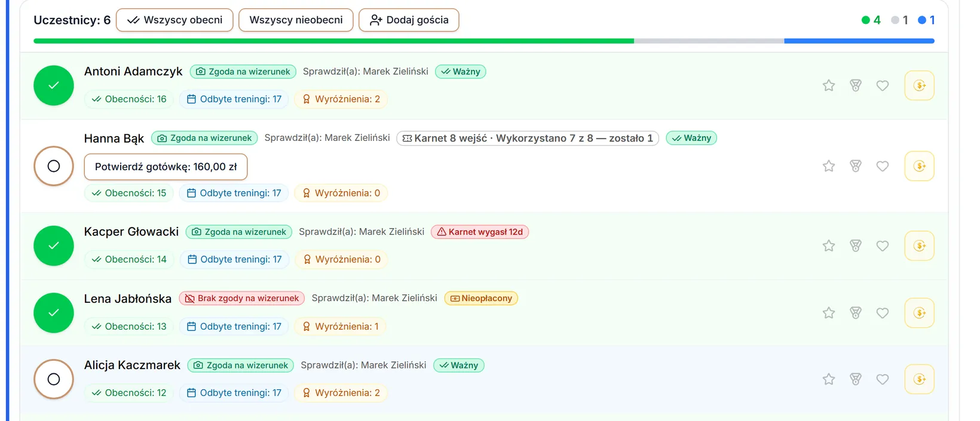
Task: Click 'Obecności: 12' chip
Action: click(x=129, y=392)
